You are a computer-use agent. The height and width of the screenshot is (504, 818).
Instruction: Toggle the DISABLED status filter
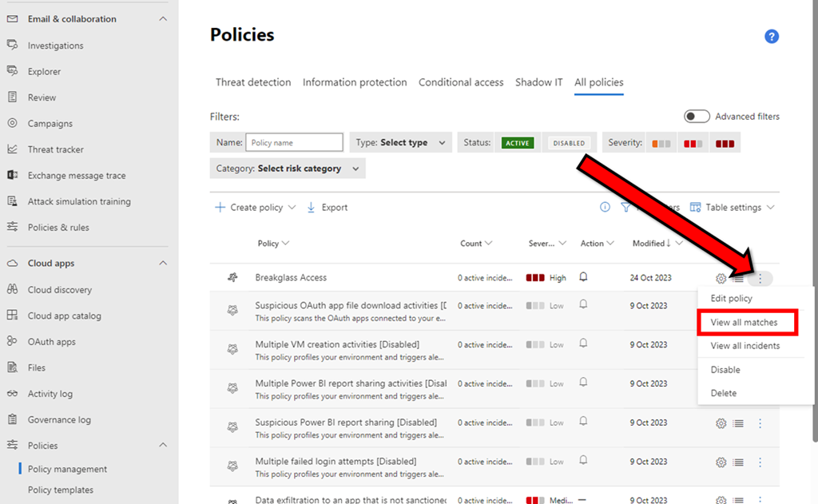point(569,143)
